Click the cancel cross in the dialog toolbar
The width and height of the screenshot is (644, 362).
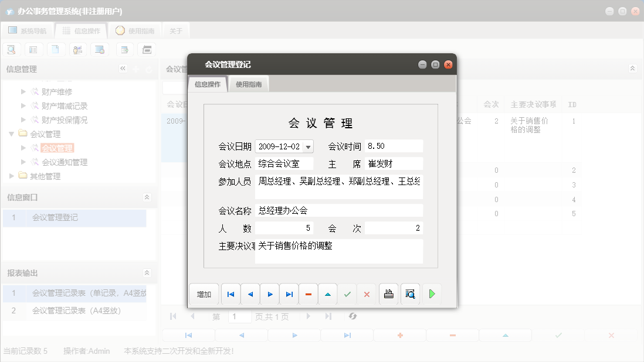[367, 293]
